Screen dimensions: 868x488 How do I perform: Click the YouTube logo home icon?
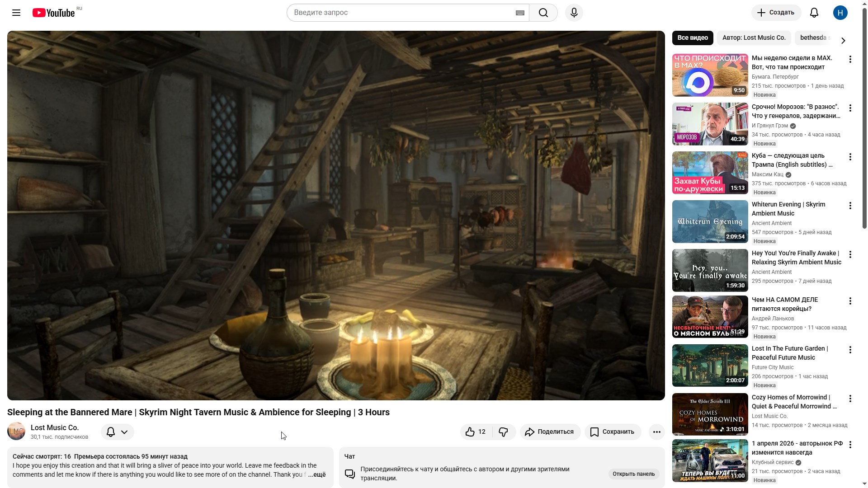[x=53, y=13]
